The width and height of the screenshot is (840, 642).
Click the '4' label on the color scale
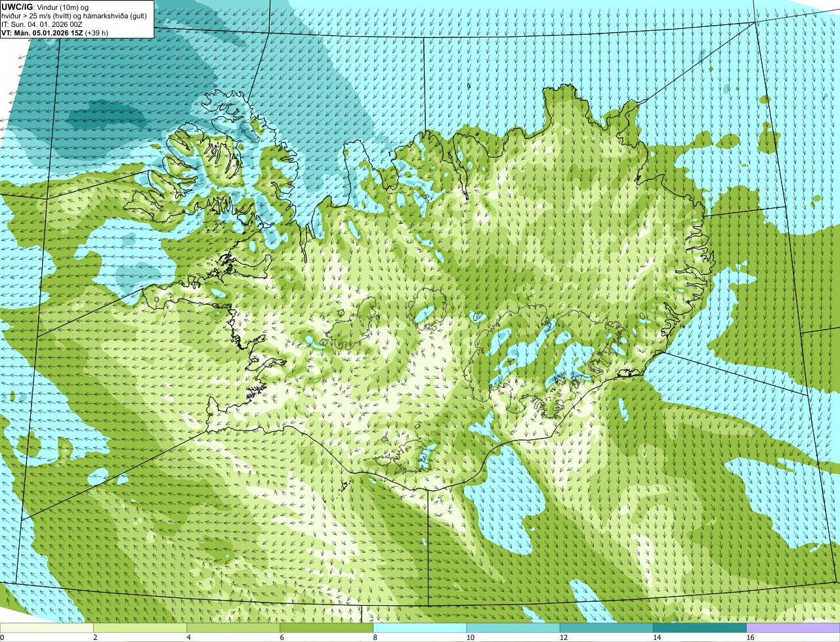[188, 637]
